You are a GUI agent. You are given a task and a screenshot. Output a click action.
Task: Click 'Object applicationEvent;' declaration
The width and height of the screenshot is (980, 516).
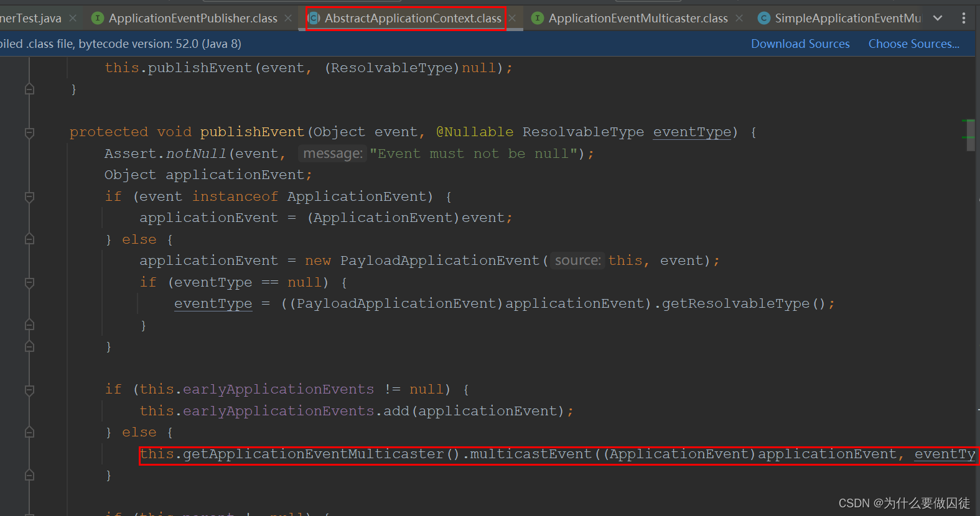tap(208, 175)
